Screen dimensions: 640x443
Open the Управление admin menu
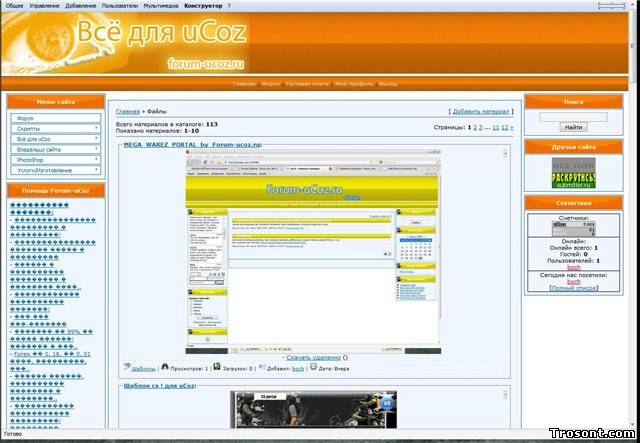[44, 6]
